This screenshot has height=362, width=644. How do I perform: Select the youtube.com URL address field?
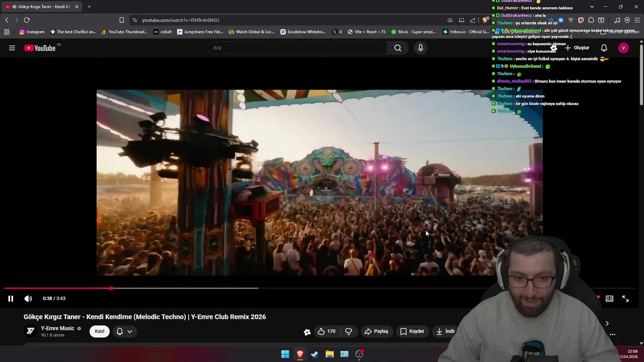[x=181, y=20]
